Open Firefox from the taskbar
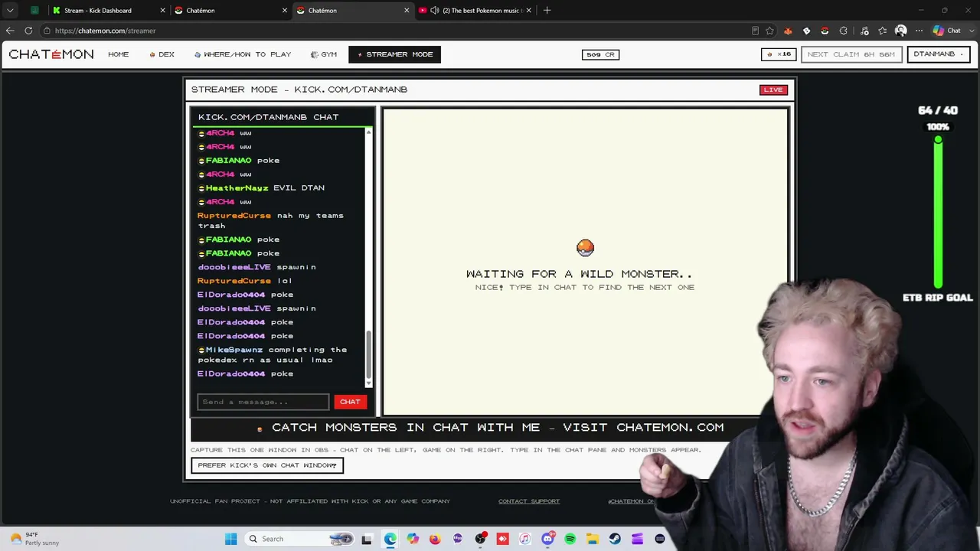Screen dimensions: 980x551 [x=435, y=539]
